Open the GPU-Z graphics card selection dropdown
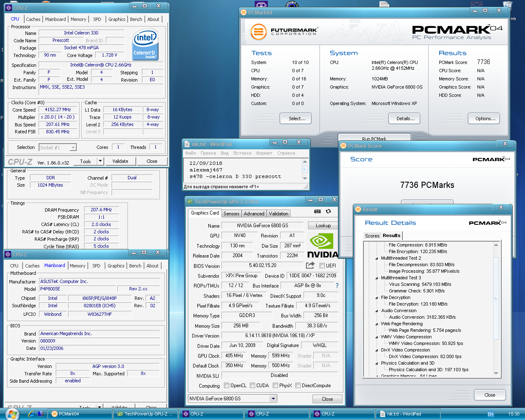The height and width of the screenshot is (420, 525). point(273,398)
